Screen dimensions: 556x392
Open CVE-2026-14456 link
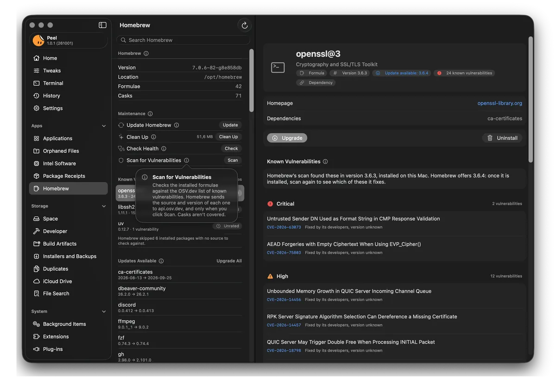coord(284,299)
